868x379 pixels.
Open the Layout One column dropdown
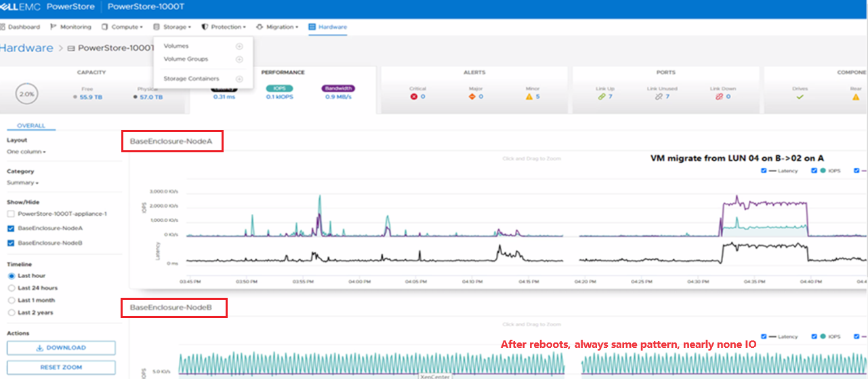[x=26, y=152]
